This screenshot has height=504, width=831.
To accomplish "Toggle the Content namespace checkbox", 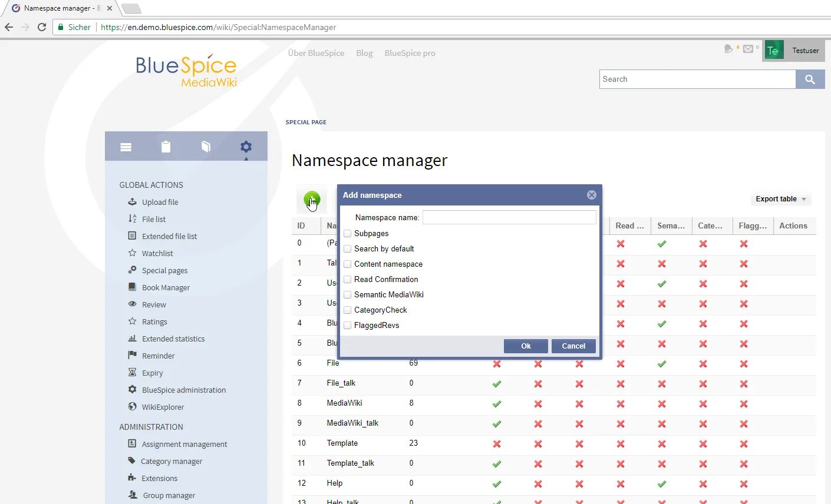I will tap(348, 264).
